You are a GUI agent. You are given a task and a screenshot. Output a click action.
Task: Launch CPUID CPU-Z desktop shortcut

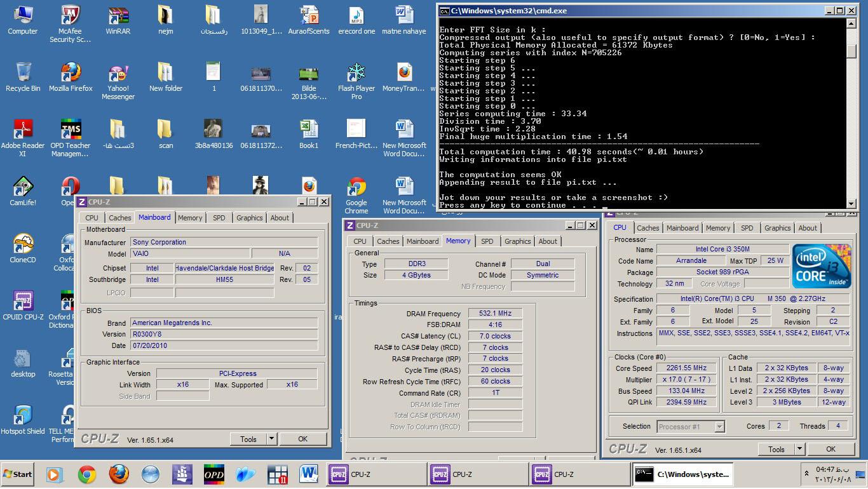pos(23,306)
